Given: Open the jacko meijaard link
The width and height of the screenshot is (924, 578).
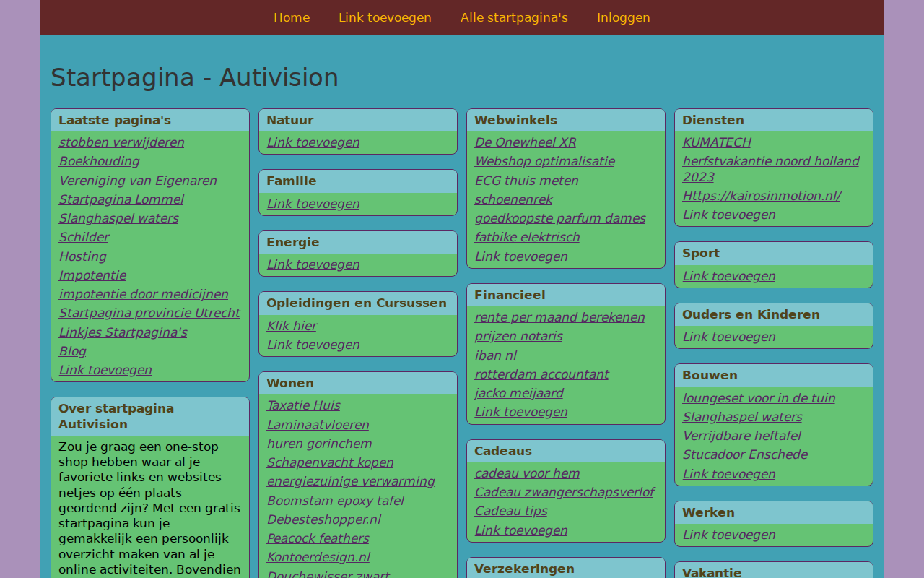Looking at the screenshot, I should click(519, 393).
